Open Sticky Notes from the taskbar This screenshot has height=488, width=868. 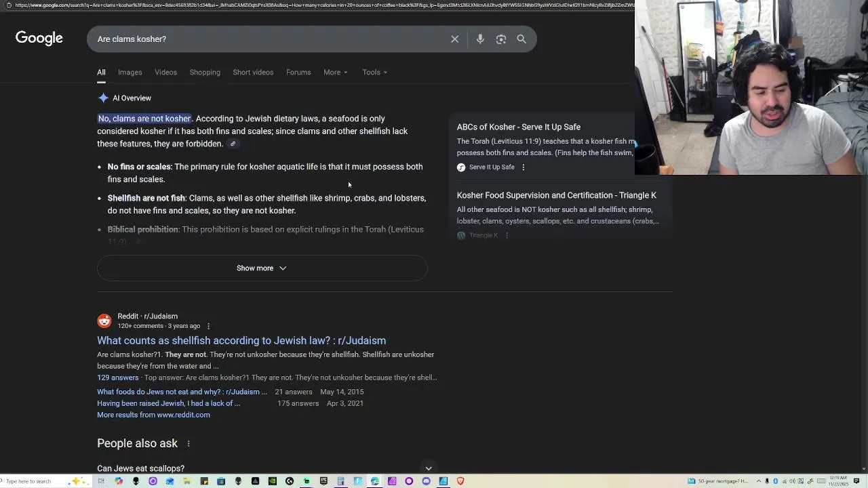pyautogui.click(x=204, y=481)
